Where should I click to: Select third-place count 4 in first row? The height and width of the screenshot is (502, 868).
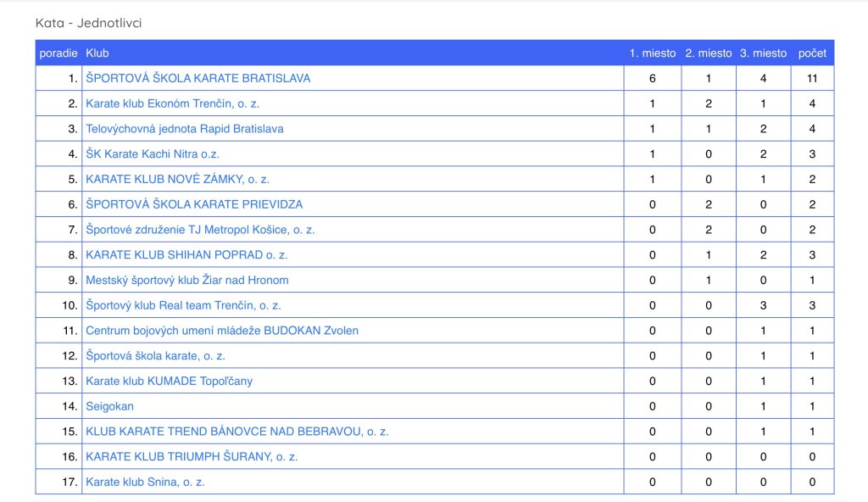pos(764,78)
